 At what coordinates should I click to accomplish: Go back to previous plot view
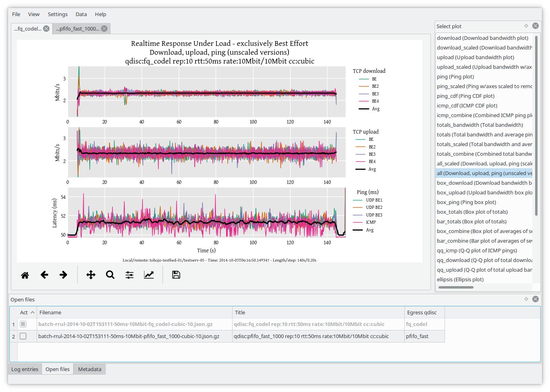tap(44, 275)
